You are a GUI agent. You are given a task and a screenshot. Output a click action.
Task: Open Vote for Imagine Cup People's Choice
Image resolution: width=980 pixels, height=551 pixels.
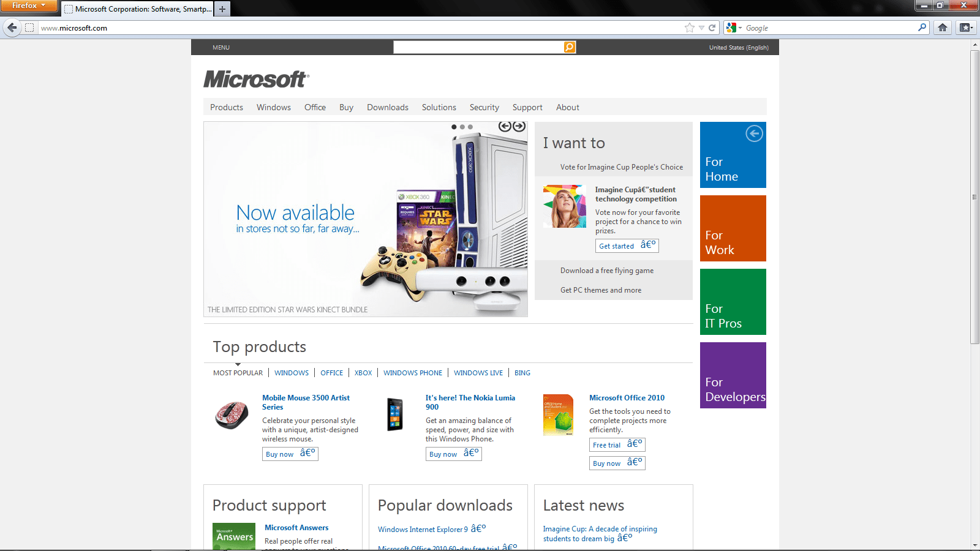point(622,167)
